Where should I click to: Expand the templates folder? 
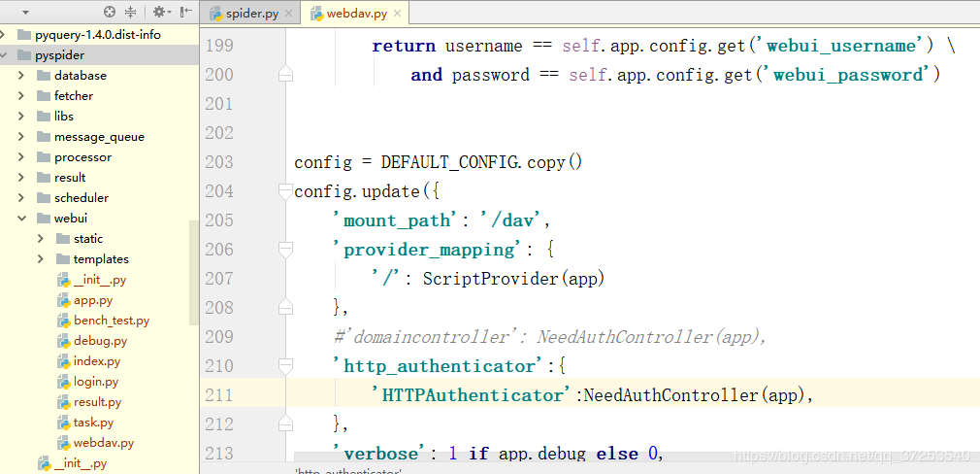(41, 259)
